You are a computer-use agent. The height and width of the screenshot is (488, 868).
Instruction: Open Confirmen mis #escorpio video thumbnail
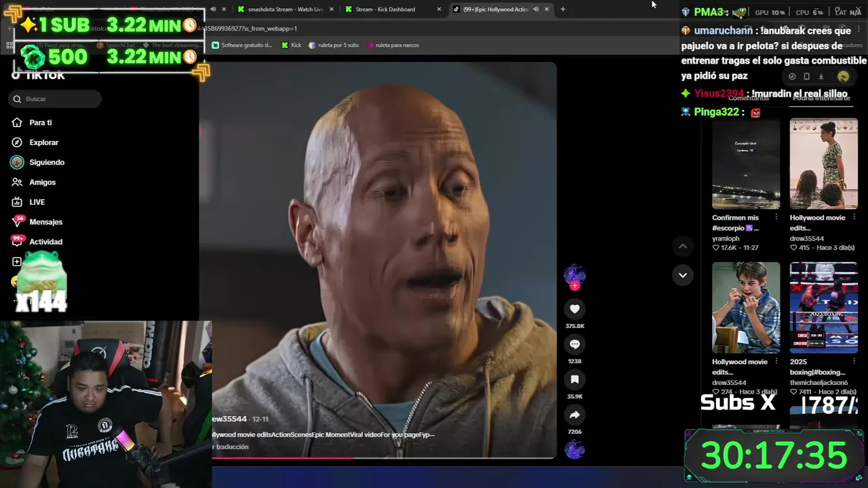click(746, 163)
